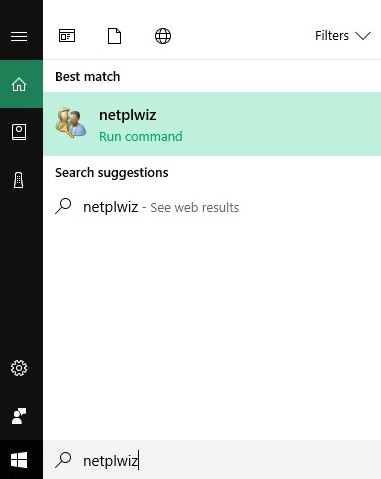Click the netplwiz user accounts icon
The image size is (381, 479).
[71, 122]
